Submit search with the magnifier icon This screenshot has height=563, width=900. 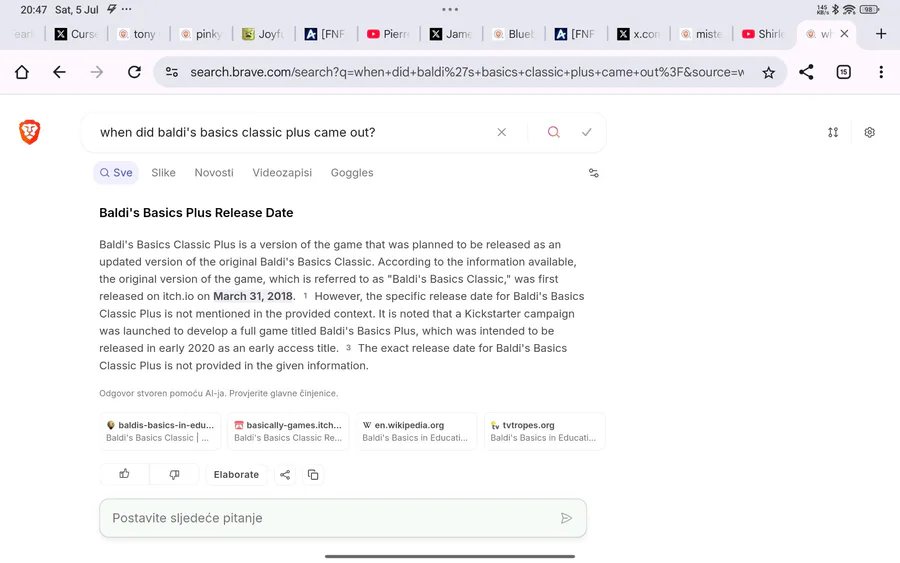[553, 133]
